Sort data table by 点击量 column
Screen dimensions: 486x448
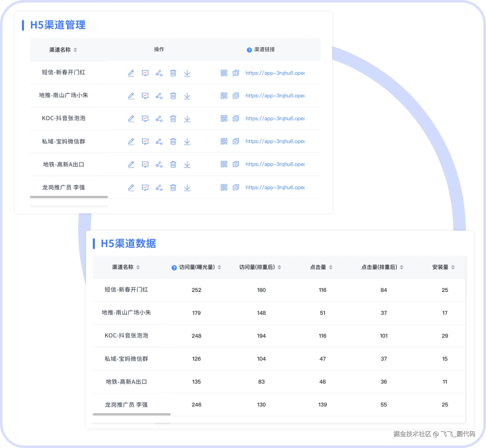[331, 267]
